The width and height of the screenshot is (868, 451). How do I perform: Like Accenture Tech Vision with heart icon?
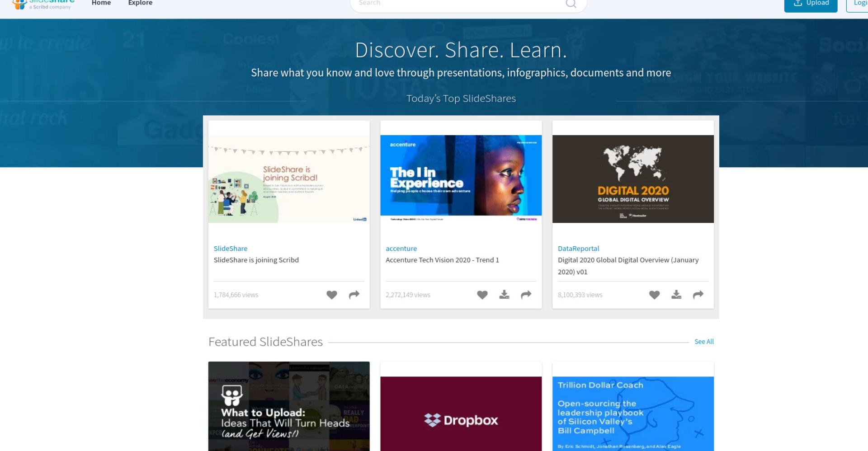coord(482,295)
